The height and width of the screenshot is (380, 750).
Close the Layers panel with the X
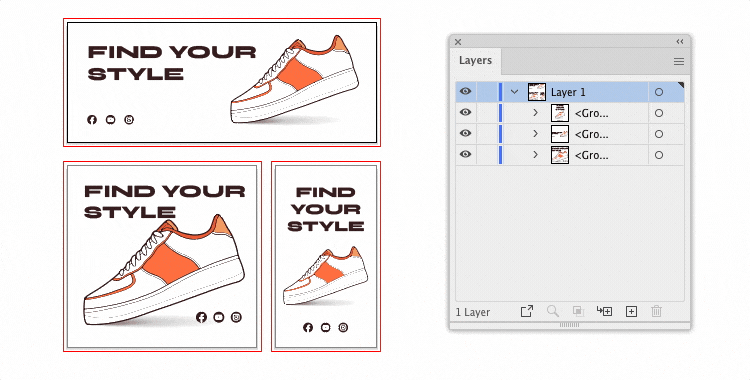[458, 42]
